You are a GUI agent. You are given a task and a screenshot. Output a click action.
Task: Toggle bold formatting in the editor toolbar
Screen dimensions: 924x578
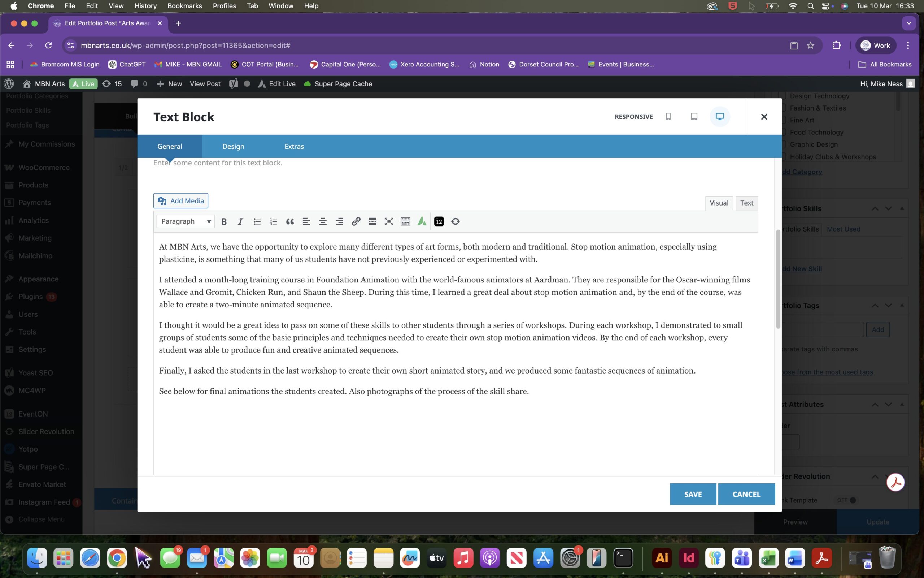tap(224, 221)
